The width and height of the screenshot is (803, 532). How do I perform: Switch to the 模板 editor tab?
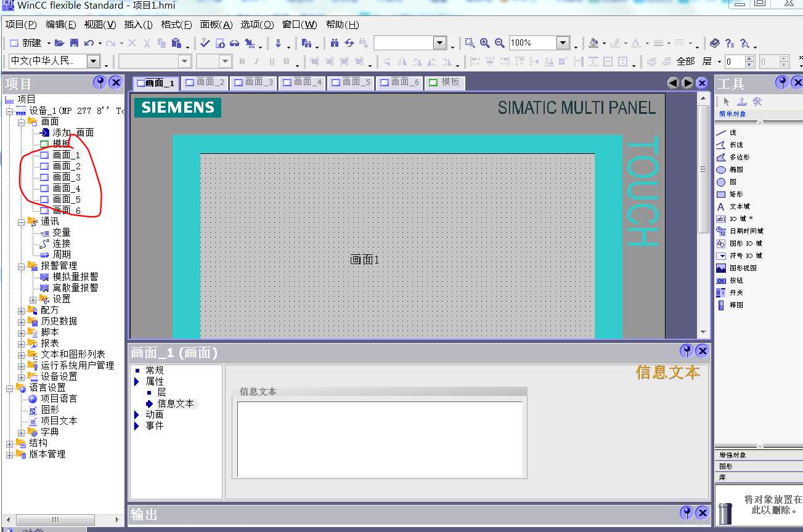tap(444, 82)
